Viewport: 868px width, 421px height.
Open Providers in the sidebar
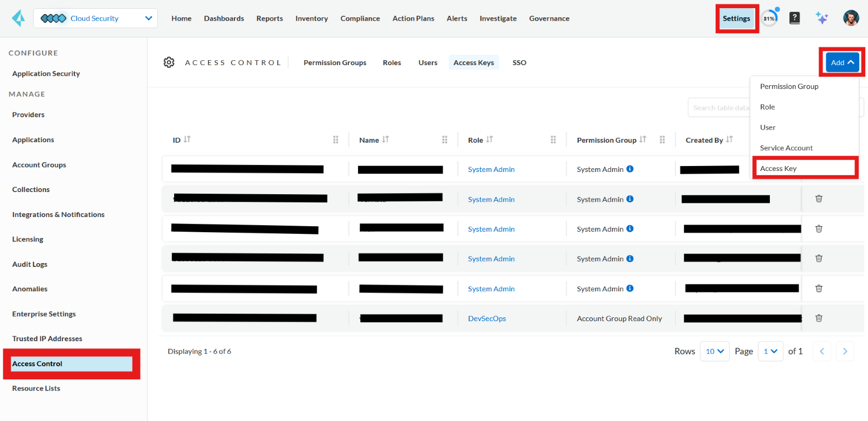[x=28, y=114]
